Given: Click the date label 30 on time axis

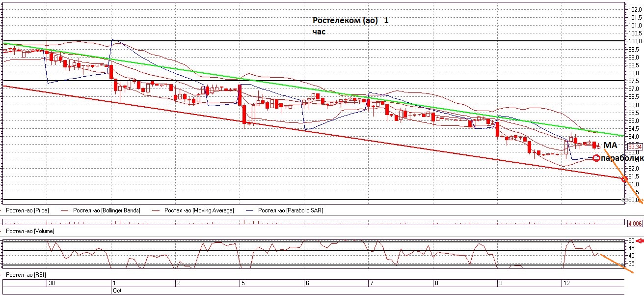Looking at the screenshot, I should tap(51, 283).
